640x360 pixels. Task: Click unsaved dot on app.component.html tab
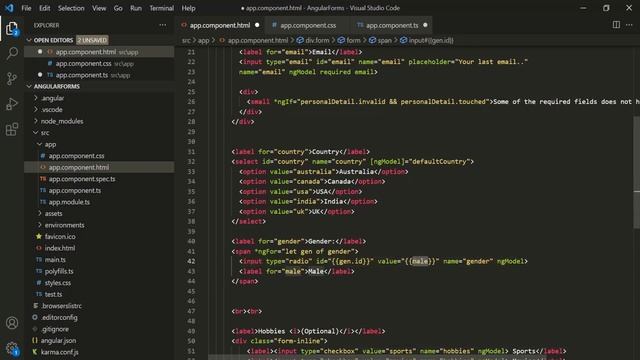257,25
